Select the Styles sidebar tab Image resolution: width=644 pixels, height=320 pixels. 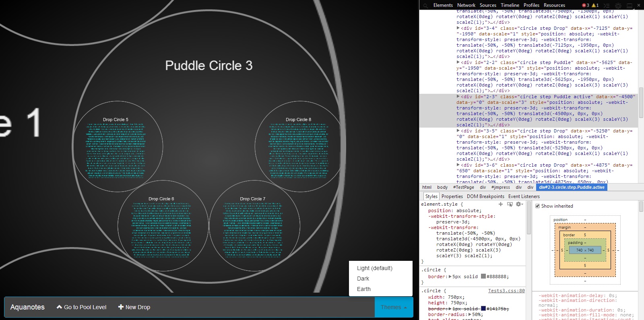point(431,196)
